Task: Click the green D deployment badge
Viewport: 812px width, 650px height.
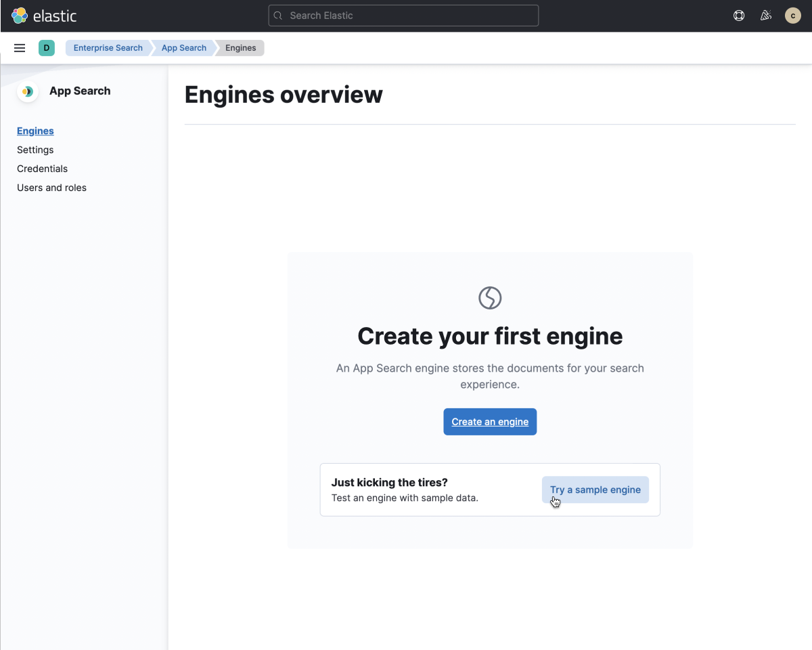Action: 47,48
